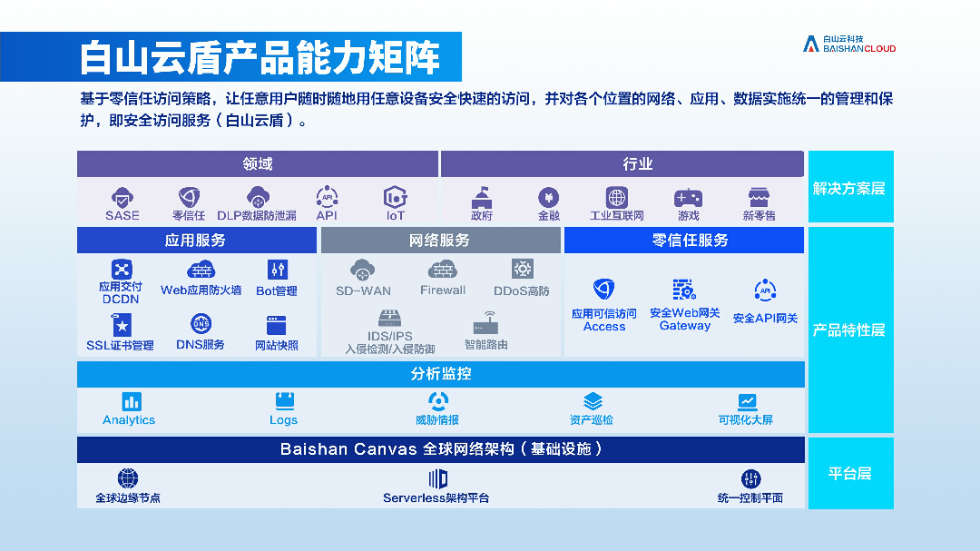Select the SSL证书管理 star icon
This screenshot has width=980, height=551.
[122, 325]
